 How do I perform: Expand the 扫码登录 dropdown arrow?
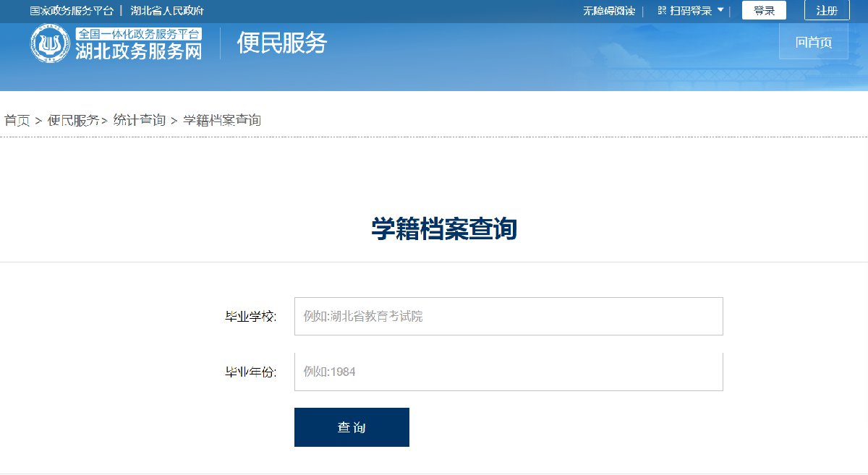click(720, 10)
